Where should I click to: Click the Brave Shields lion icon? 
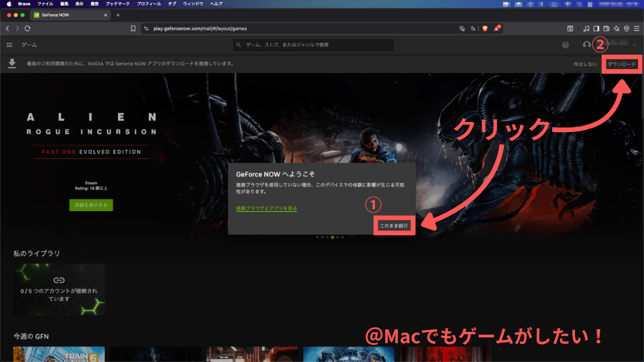pos(485,29)
